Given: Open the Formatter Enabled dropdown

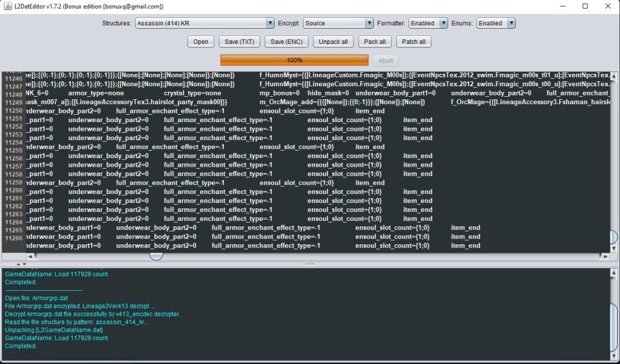Looking at the screenshot, I should (x=428, y=23).
